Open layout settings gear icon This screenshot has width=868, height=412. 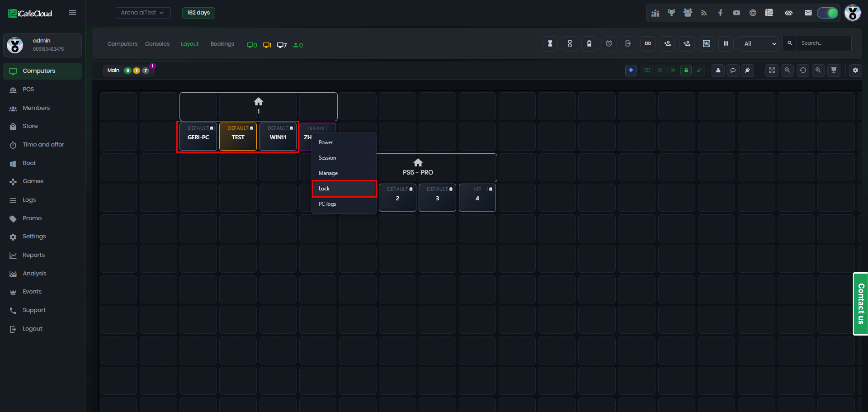click(x=855, y=70)
